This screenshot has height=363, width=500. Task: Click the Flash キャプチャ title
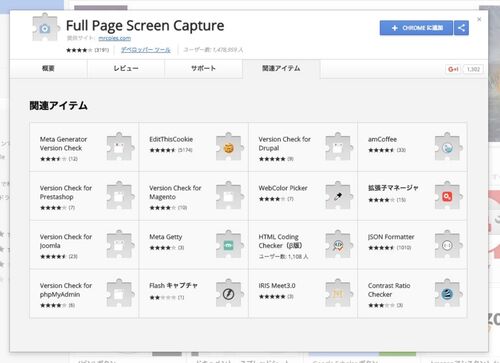tap(173, 286)
